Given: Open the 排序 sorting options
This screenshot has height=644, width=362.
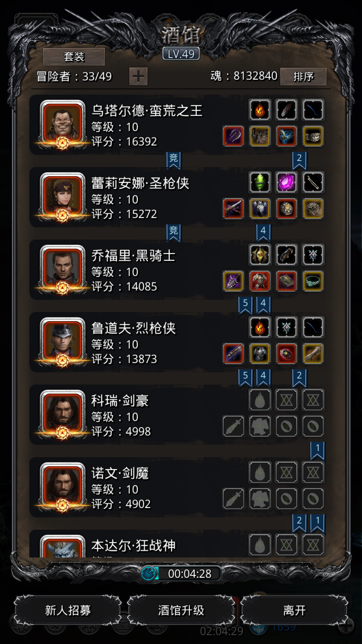Looking at the screenshot, I should click(303, 76).
